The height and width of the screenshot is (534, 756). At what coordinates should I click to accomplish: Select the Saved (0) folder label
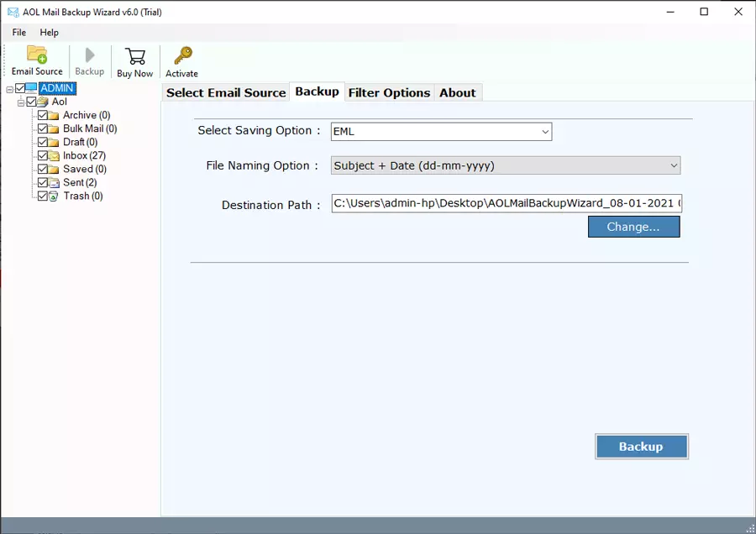pos(85,169)
